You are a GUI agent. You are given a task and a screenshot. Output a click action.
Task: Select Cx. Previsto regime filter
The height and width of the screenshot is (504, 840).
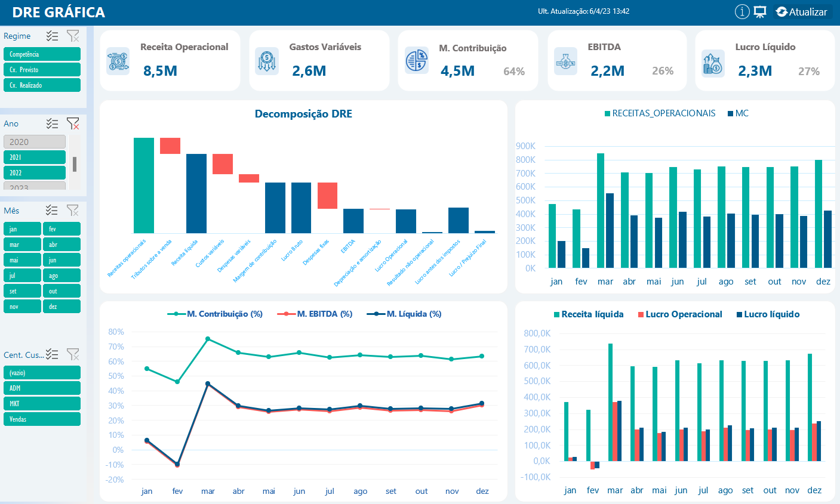tap(42, 70)
